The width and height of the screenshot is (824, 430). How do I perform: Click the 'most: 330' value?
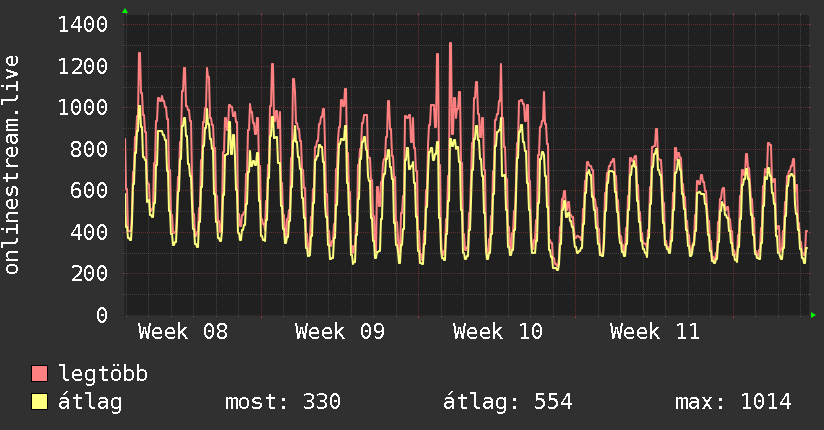tap(283, 402)
